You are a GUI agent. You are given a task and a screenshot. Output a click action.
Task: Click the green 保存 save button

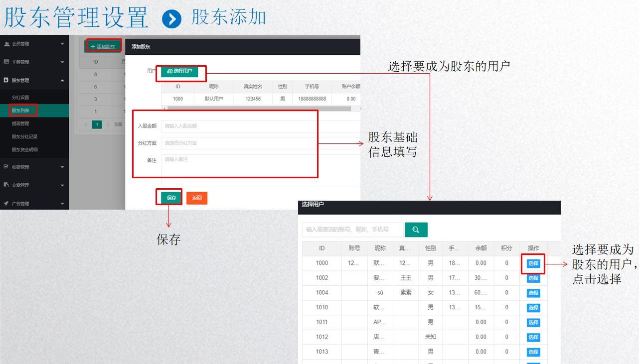click(170, 198)
